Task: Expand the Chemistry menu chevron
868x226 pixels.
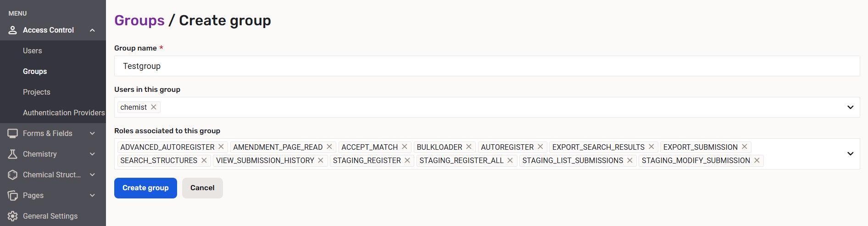Action: (92, 154)
